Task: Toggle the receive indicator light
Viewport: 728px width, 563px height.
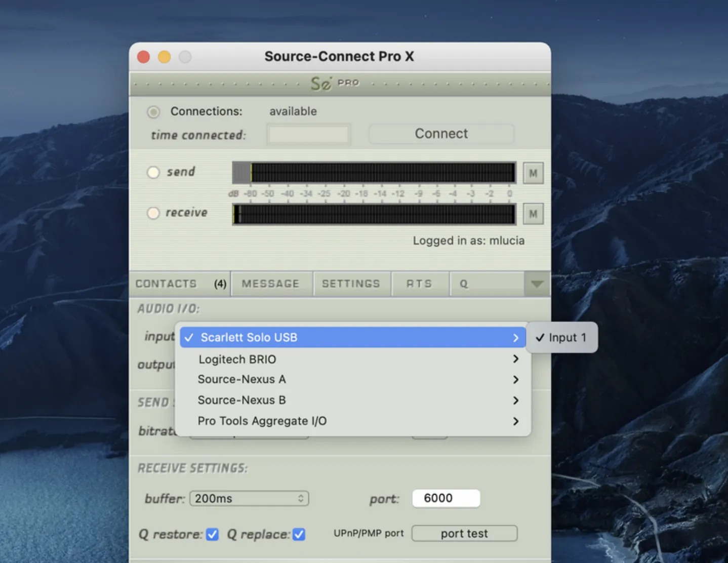Action: pyautogui.click(x=153, y=213)
